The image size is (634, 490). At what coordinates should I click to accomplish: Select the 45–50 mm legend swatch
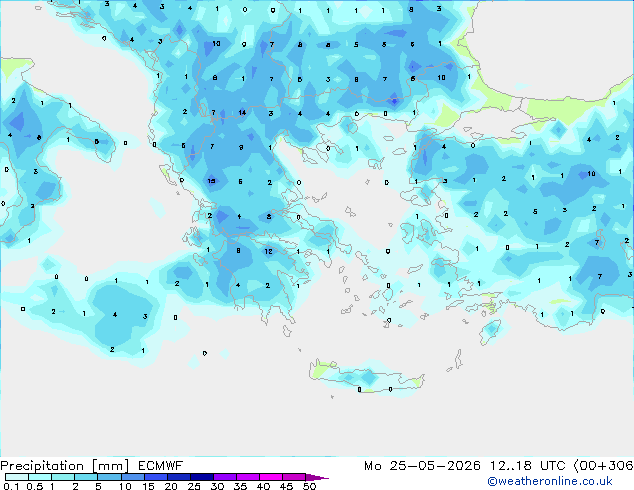coord(294,477)
